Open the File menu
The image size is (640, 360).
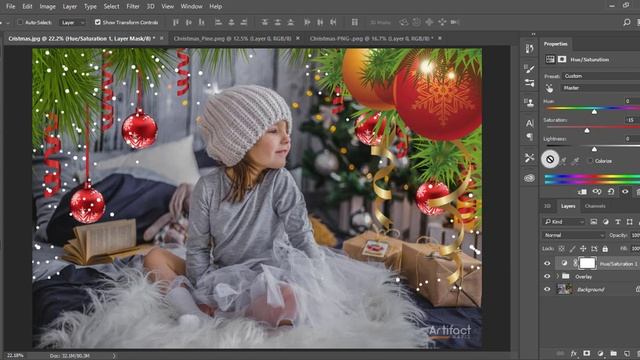11,7
